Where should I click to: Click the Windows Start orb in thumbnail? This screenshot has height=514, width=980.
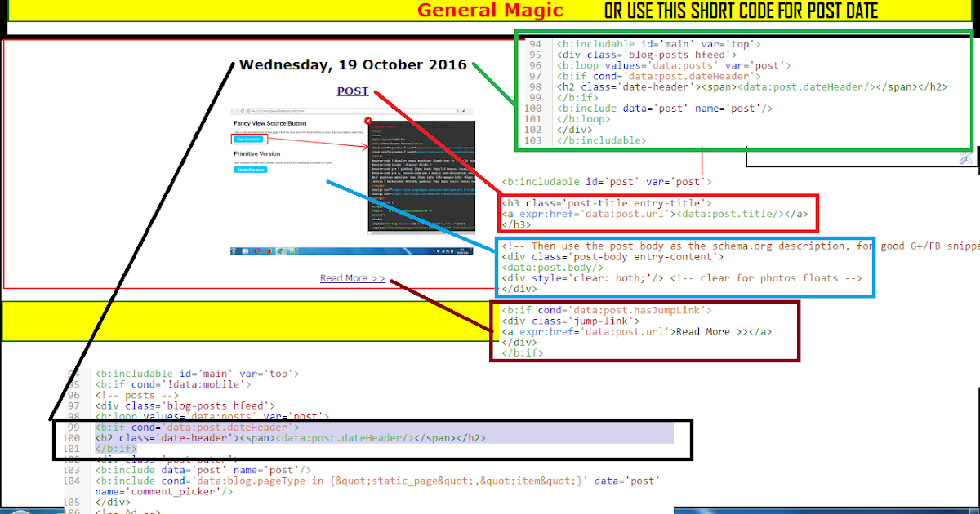234,251
